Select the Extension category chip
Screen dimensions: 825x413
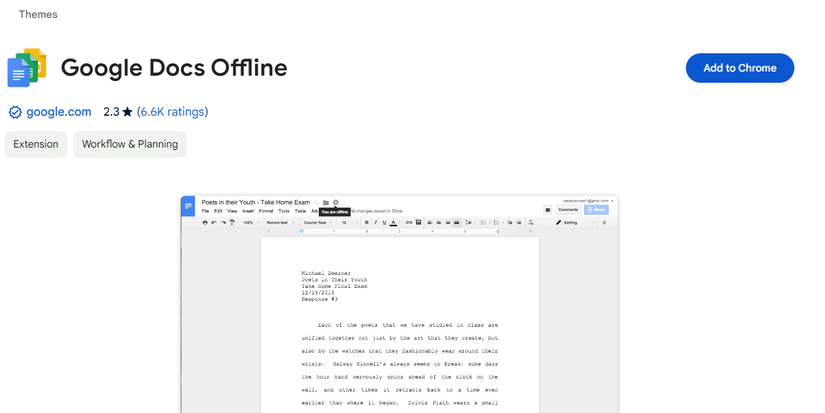click(x=36, y=144)
